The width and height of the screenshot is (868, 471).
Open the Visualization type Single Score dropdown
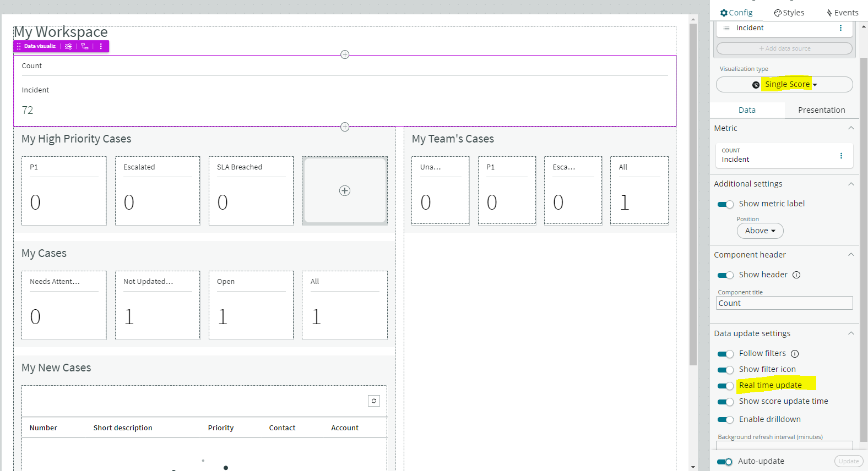[x=784, y=85]
